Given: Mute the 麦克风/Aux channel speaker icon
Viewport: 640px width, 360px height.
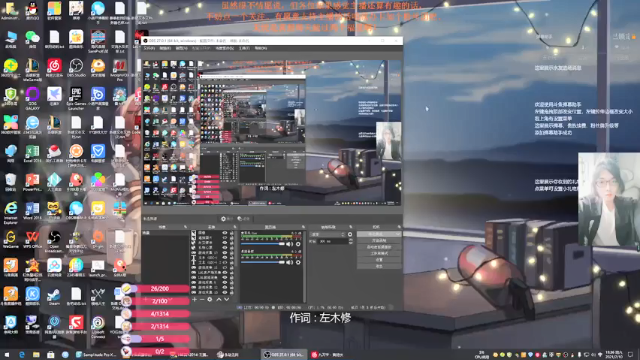Looking at the screenshot, I should tap(289, 244).
